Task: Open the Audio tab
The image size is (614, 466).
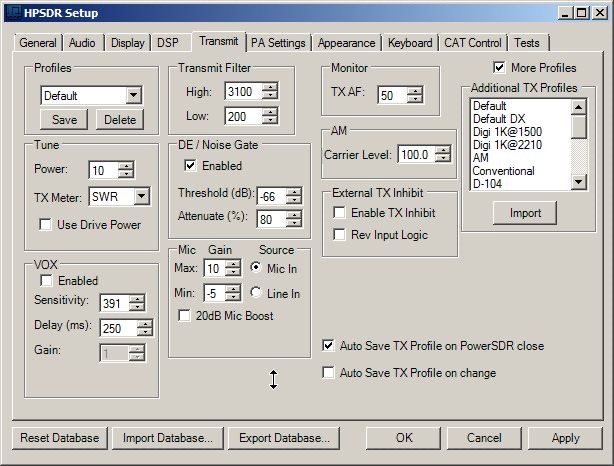Action: click(x=82, y=43)
